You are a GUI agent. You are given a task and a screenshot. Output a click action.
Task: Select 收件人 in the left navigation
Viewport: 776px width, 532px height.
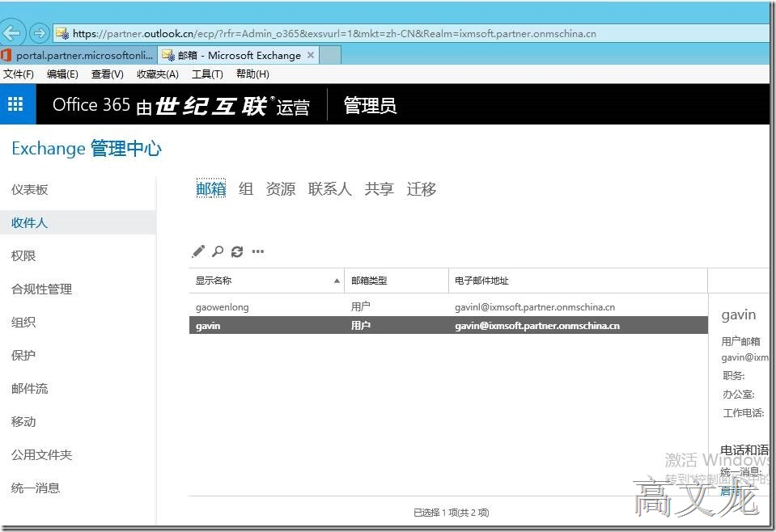(x=78, y=222)
